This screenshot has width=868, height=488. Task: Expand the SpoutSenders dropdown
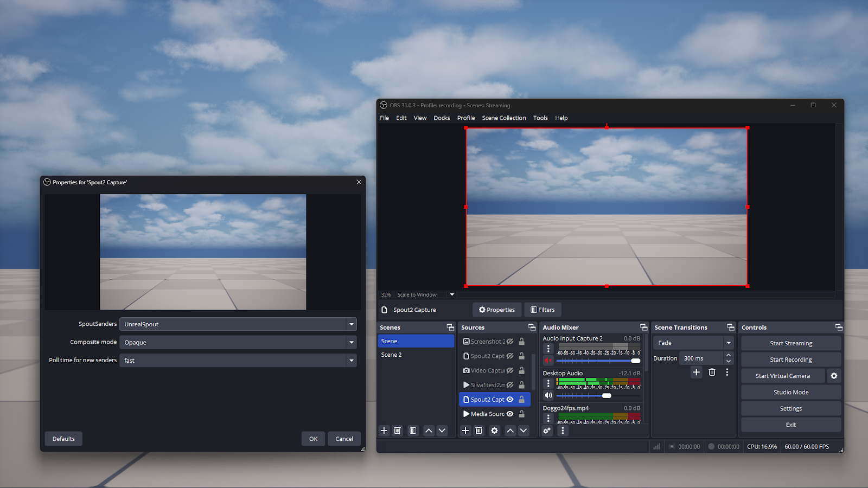(238, 324)
